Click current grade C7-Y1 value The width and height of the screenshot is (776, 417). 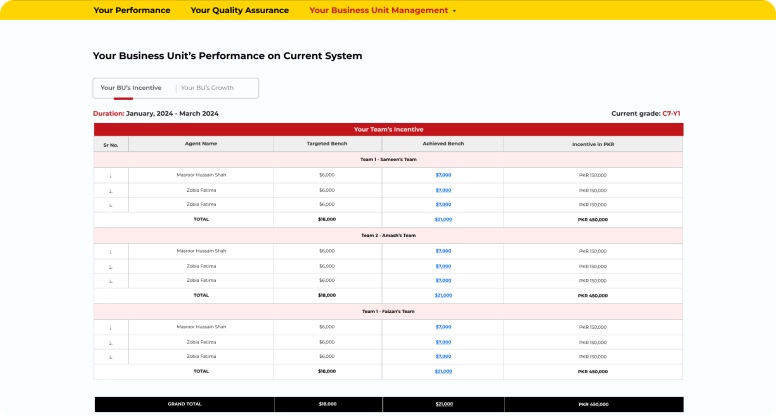(x=671, y=114)
